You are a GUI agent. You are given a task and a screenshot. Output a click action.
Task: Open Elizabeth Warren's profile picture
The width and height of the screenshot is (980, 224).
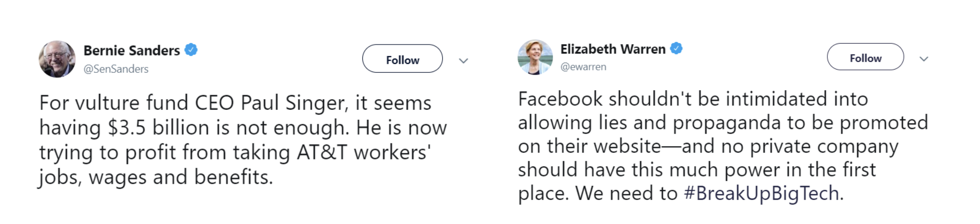(x=535, y=58)
